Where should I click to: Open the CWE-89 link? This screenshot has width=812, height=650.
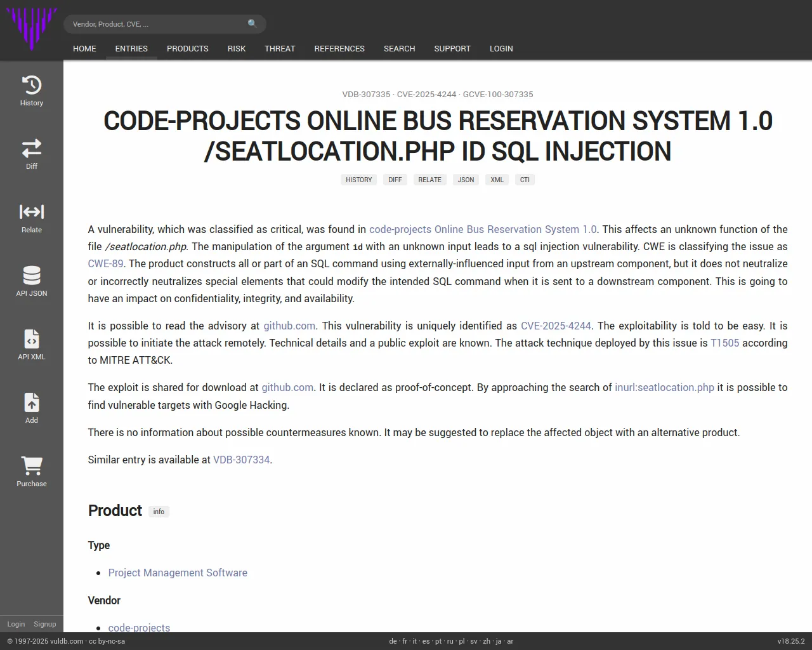click(105, 263)
